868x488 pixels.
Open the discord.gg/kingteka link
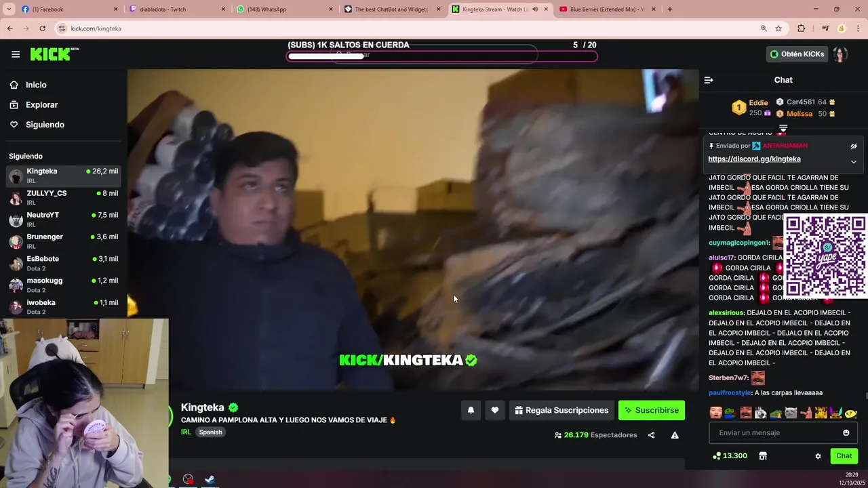point(754,159)
